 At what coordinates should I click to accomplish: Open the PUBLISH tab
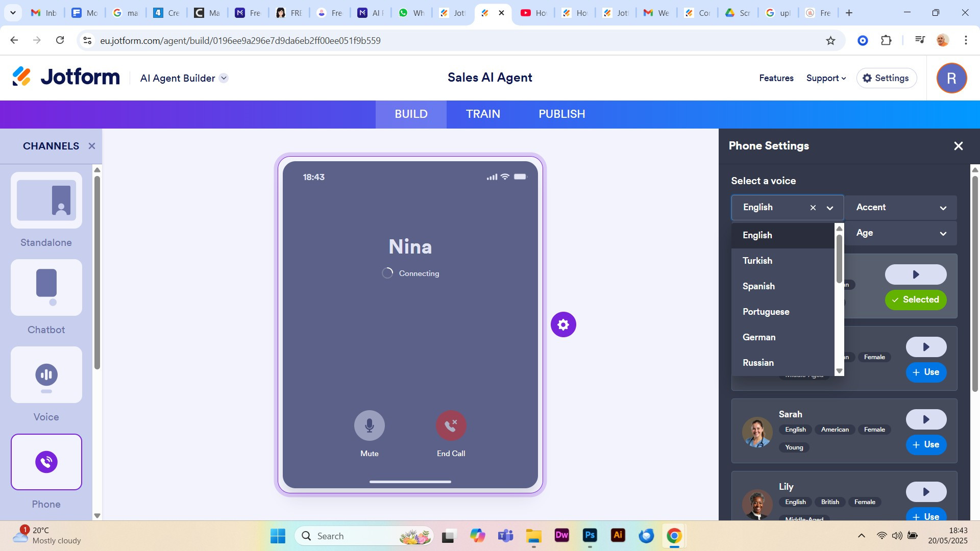(x=561, y=114)
